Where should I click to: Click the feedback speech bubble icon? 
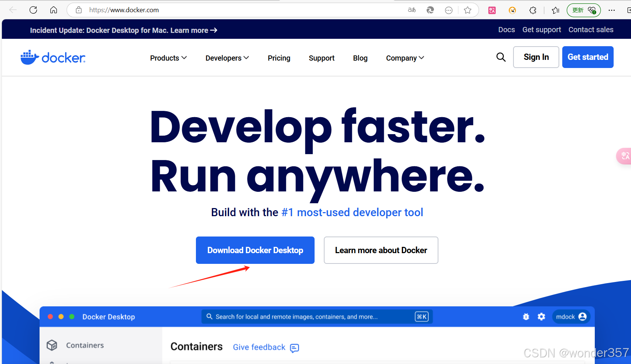(295, 348)
